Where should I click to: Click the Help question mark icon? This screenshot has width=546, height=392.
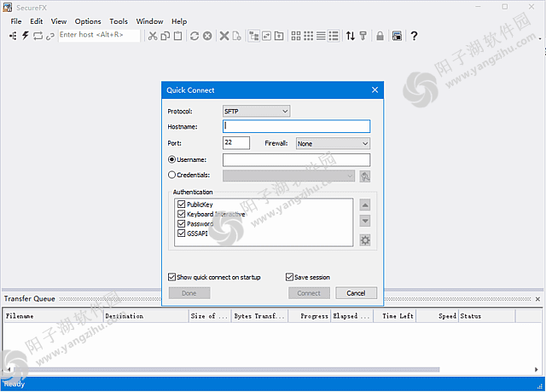(x=414, y=36)
